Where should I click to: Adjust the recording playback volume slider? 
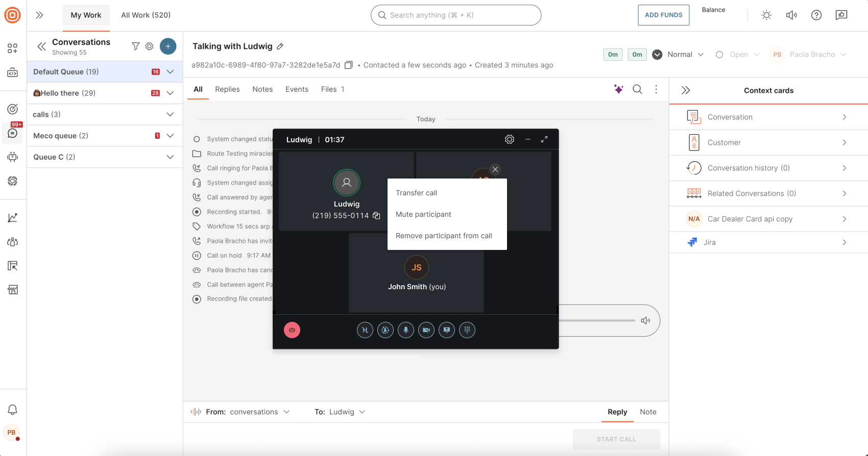point(597,321)
